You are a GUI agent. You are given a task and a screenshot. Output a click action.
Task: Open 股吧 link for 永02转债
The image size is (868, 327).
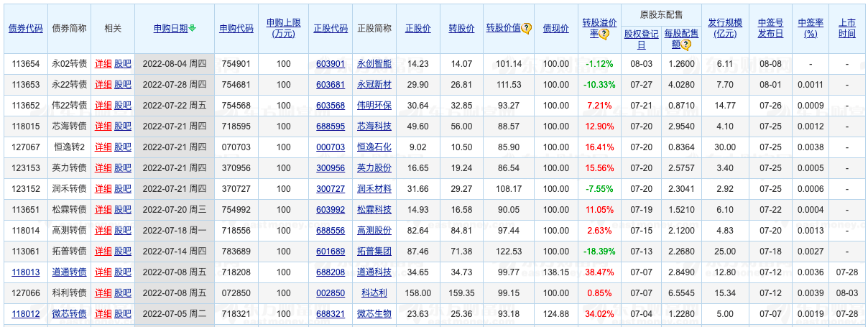(123, 64)
